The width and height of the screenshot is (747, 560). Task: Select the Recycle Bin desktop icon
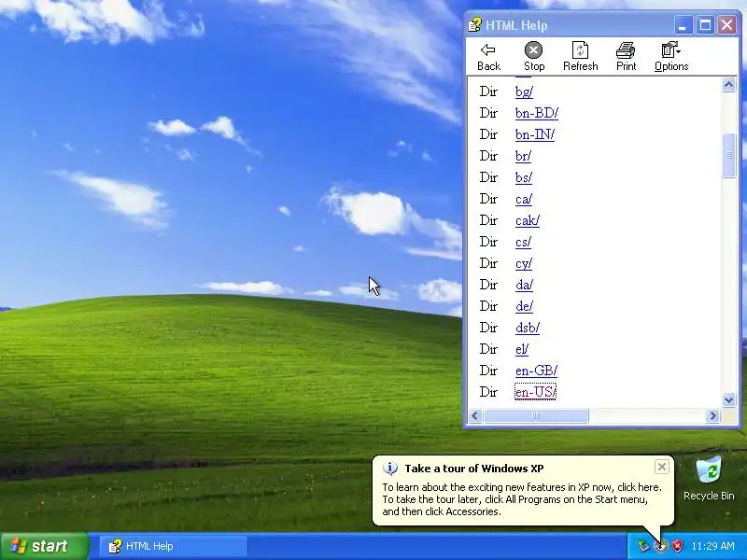coord(709,479)
